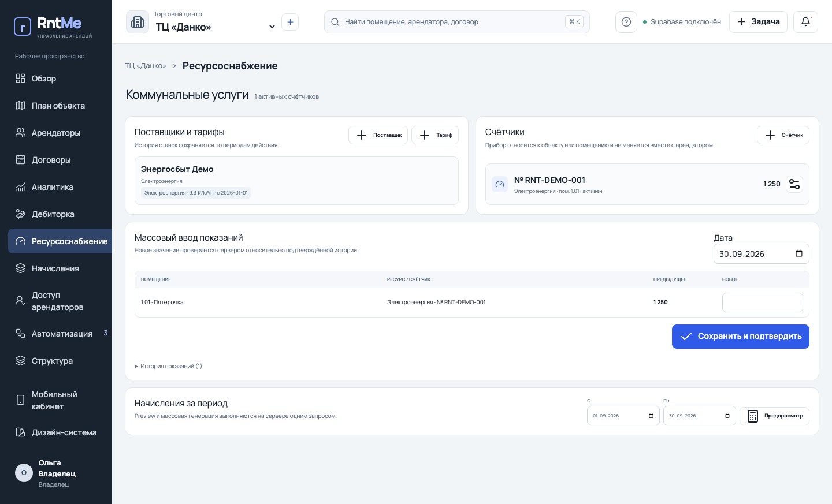Click the Предпросмотр button
This screenshot has height=504, width=832.
coord(774,416)
